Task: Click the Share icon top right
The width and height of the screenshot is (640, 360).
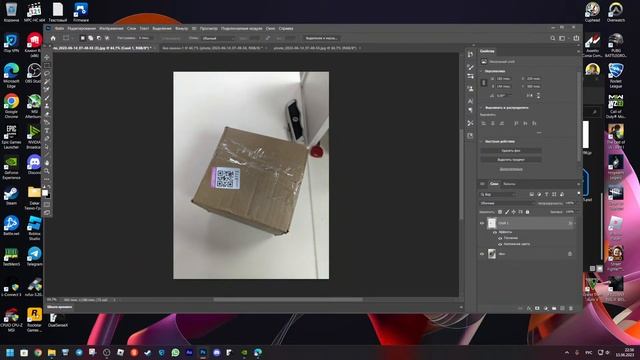Action: (x=576, y=38)
